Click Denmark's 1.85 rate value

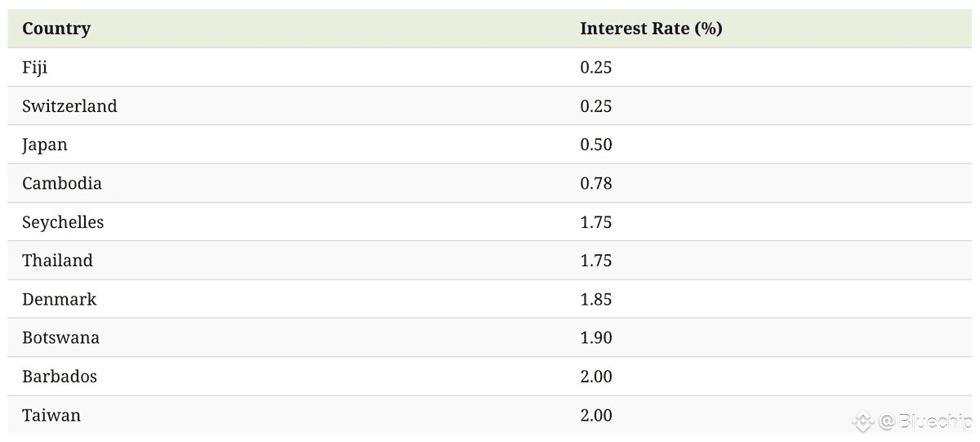596,299
